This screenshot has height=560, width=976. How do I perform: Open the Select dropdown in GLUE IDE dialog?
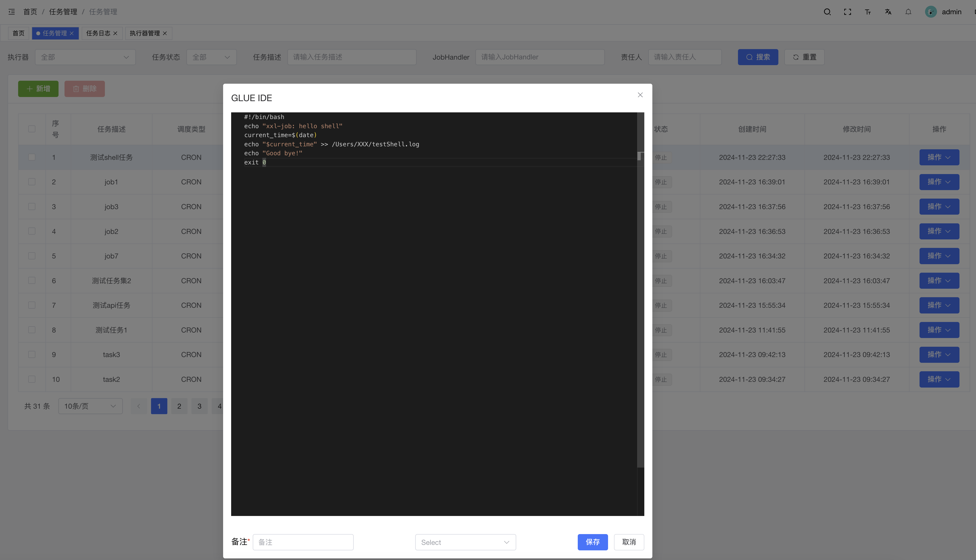[x=465, y=542]
